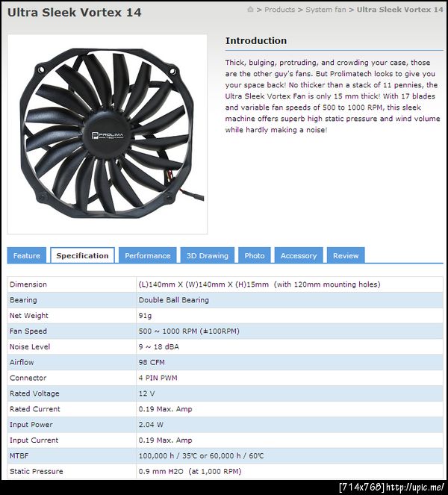
Task: Open the Review tab
Action: [346, 255]
